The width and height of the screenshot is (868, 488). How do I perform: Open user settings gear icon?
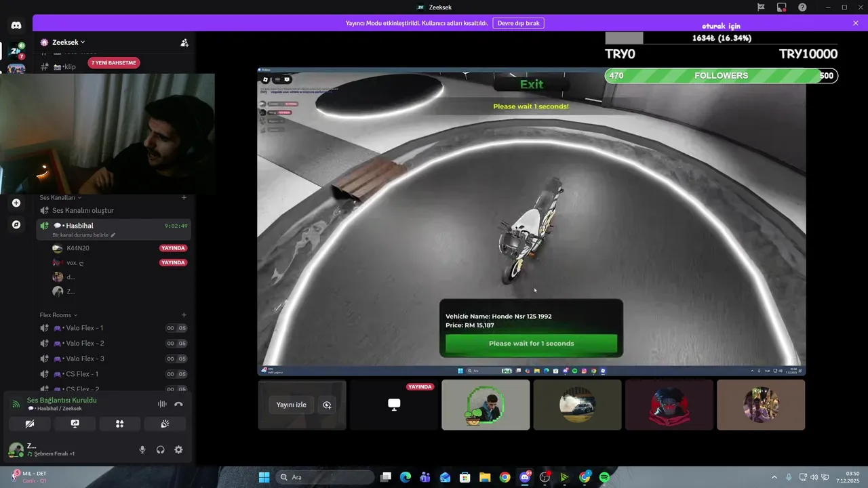[x=178, y=449]
